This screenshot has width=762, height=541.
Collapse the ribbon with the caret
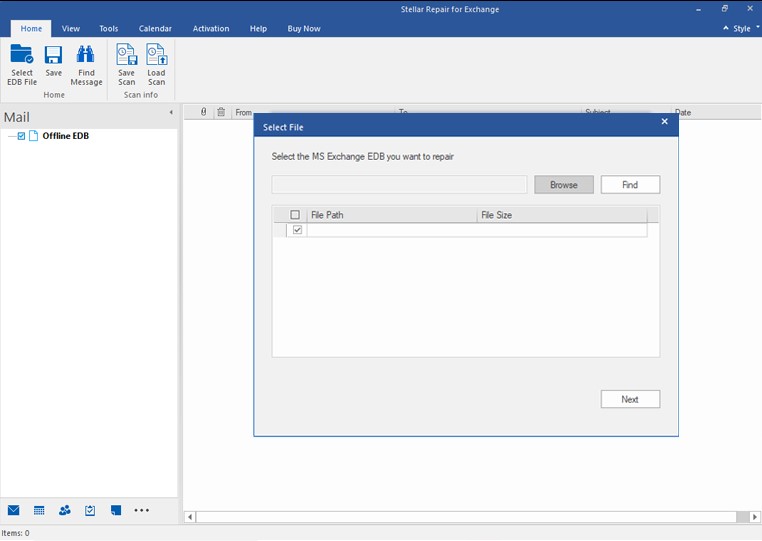pos(726,28)
